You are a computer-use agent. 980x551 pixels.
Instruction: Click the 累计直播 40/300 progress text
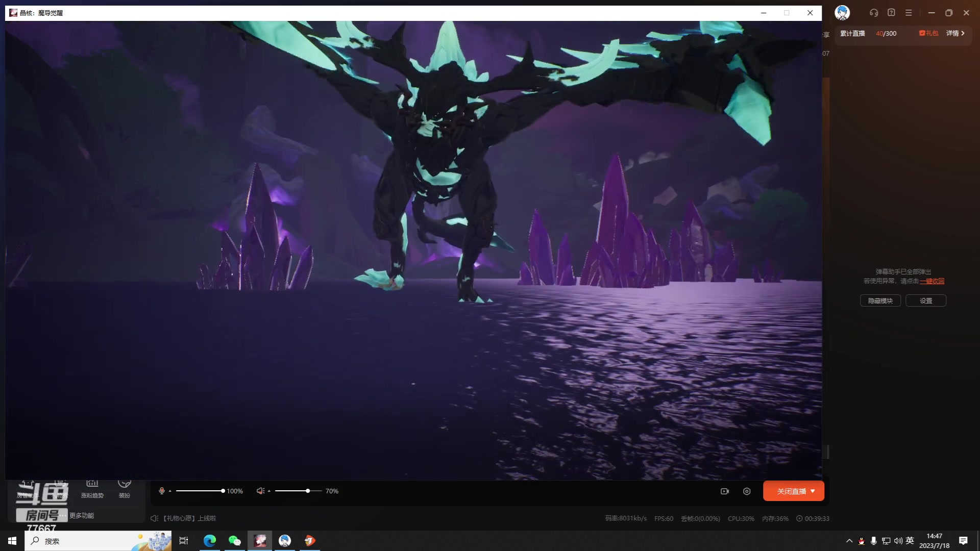tap(868, 33)
